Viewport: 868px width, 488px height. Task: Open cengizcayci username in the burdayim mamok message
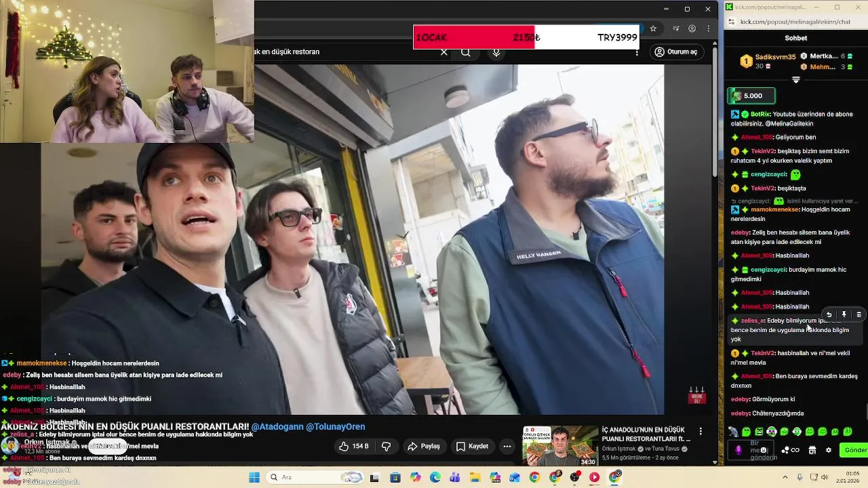click(768, 270)
